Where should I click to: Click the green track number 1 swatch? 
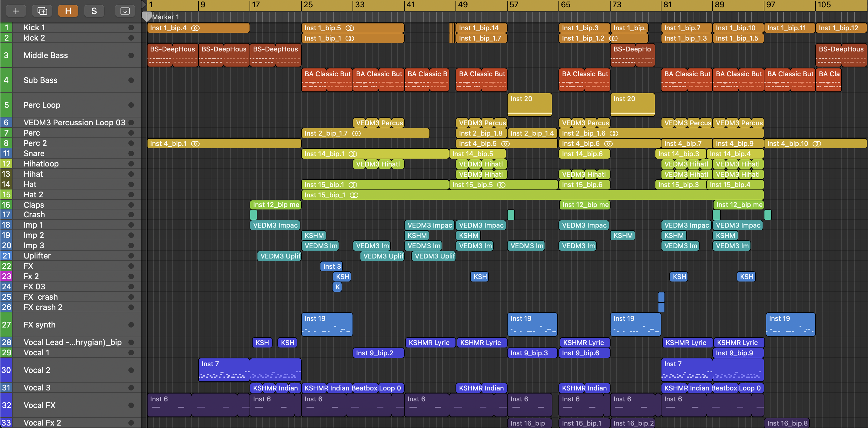click(x=6, y=28)
